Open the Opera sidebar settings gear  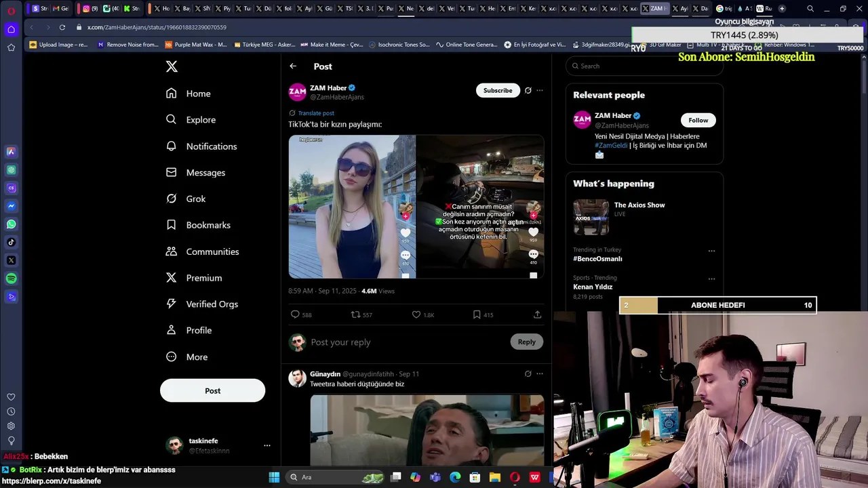pyautogui.click(x=11, y=426)
